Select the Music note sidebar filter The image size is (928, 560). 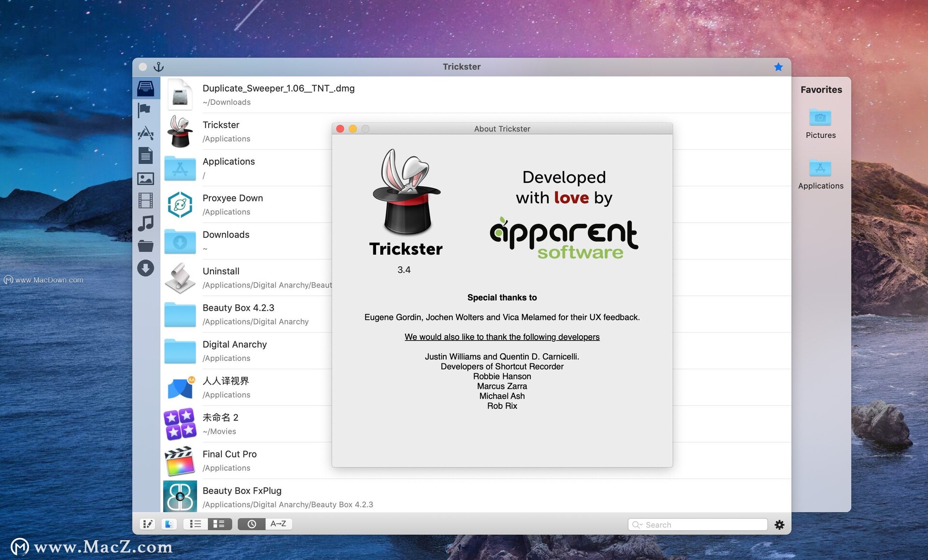(145, 223)
